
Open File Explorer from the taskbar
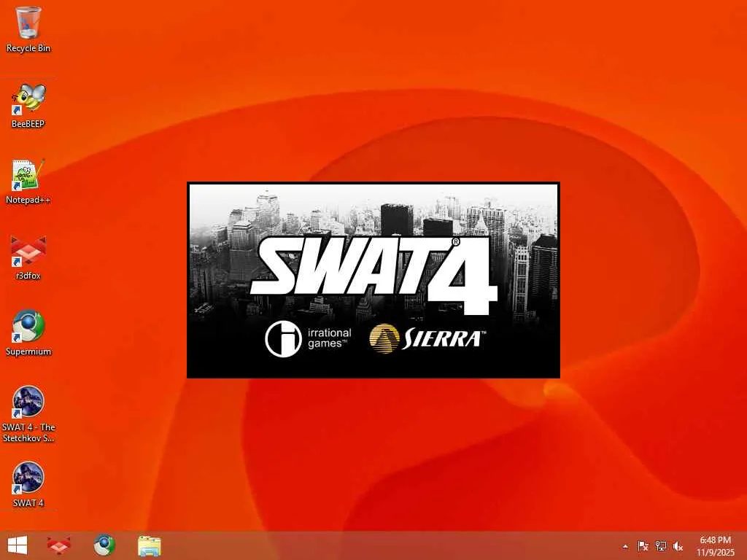[x=149, y=545]
